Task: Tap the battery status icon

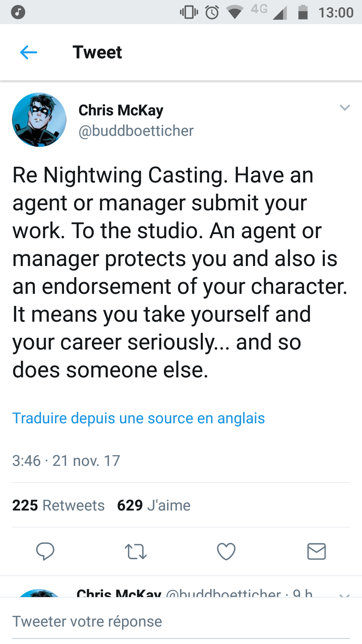Action: [303, 12]
